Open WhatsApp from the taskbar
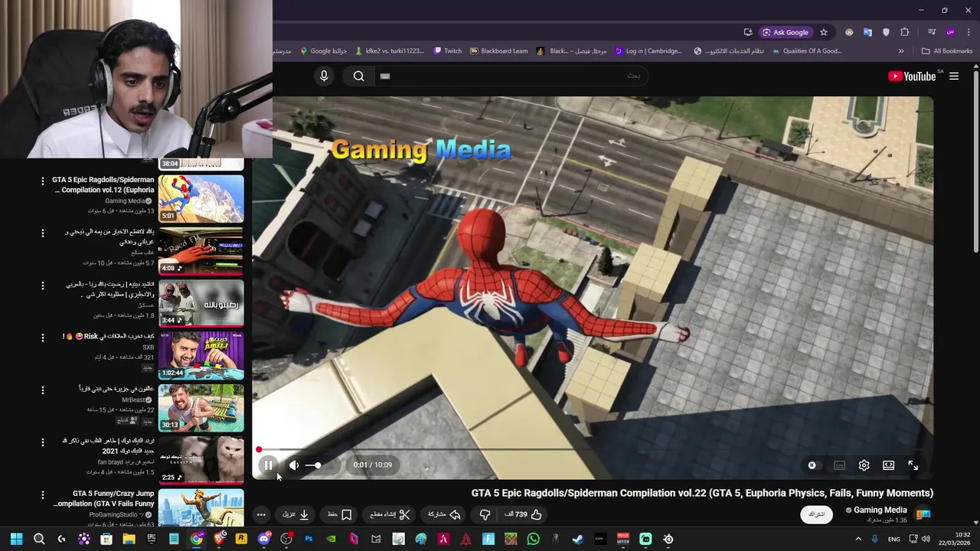This screenshot has height=551, width=980. [x=533, y=540]
